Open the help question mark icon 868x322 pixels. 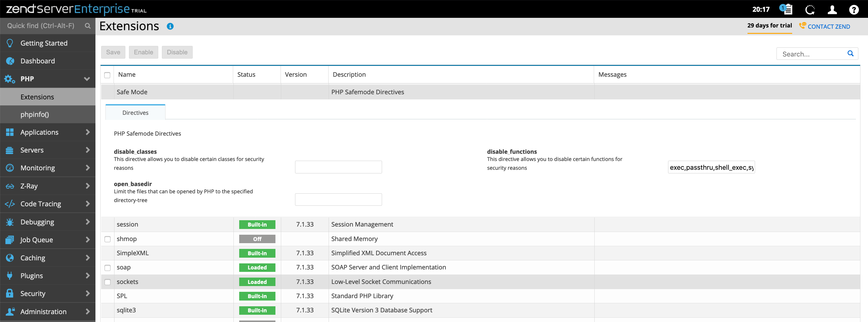(x=854, y=10)
